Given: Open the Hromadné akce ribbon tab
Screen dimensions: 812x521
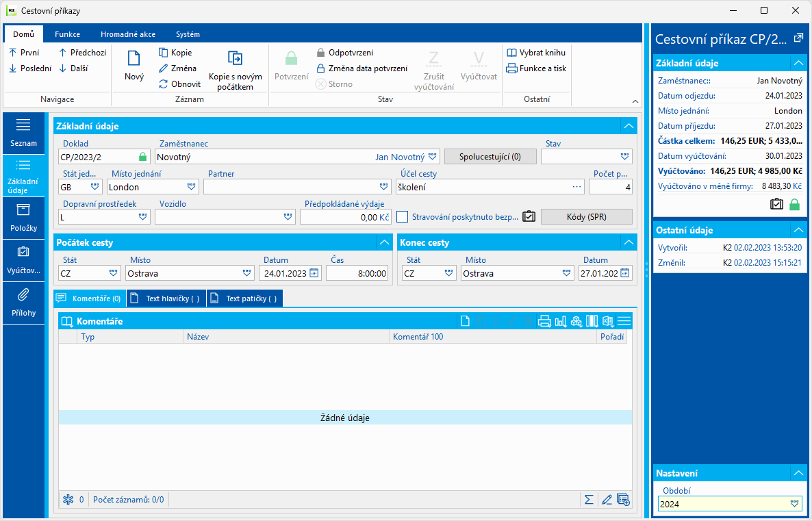Looking at the screenshot, I should [128, 34].
